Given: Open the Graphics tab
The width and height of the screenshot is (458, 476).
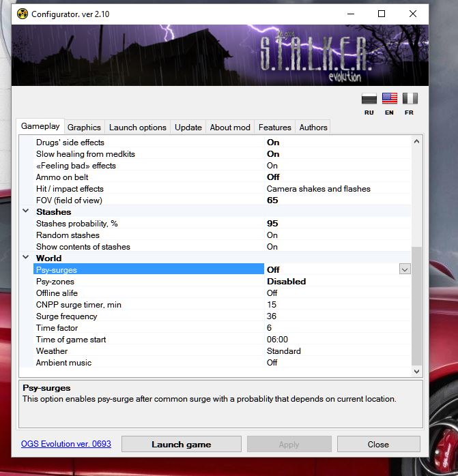Looking at the screenshot, I should (84, 128).
